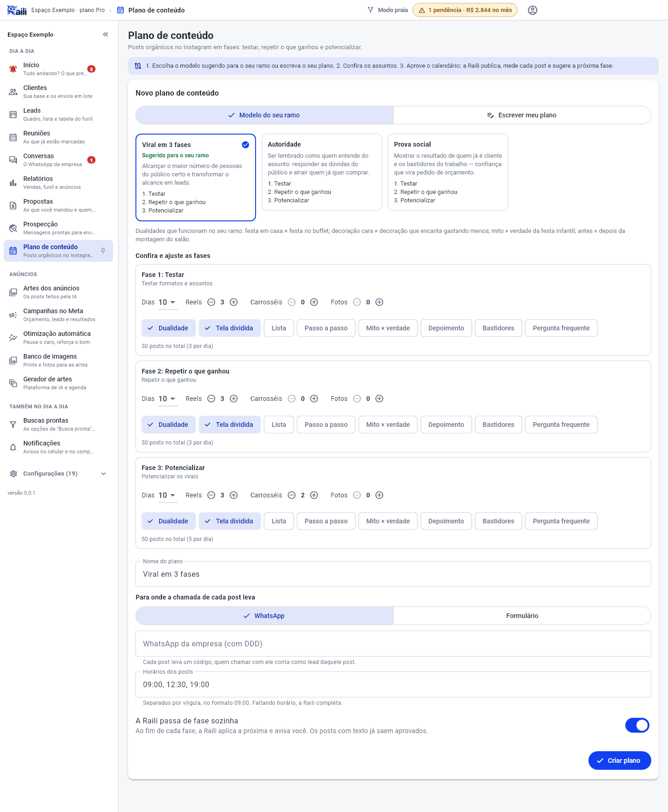Decrease Carrosséis count in Fase 3
The width and height of the screenshot is (668, 812).
(x=292, y=495)
